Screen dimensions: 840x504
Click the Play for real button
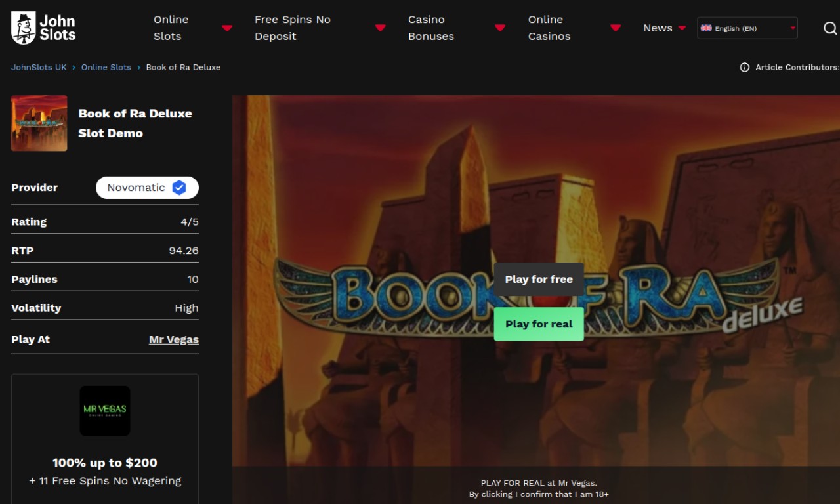(x=539, y=324)
